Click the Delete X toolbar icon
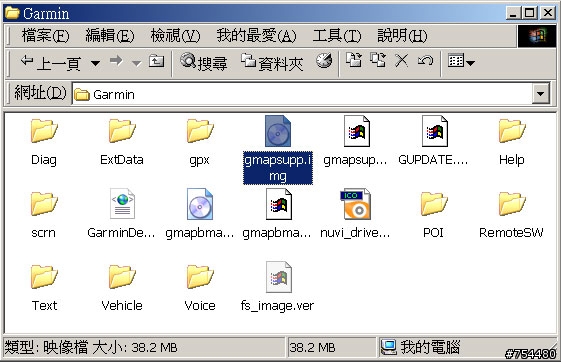 (401, 61)
